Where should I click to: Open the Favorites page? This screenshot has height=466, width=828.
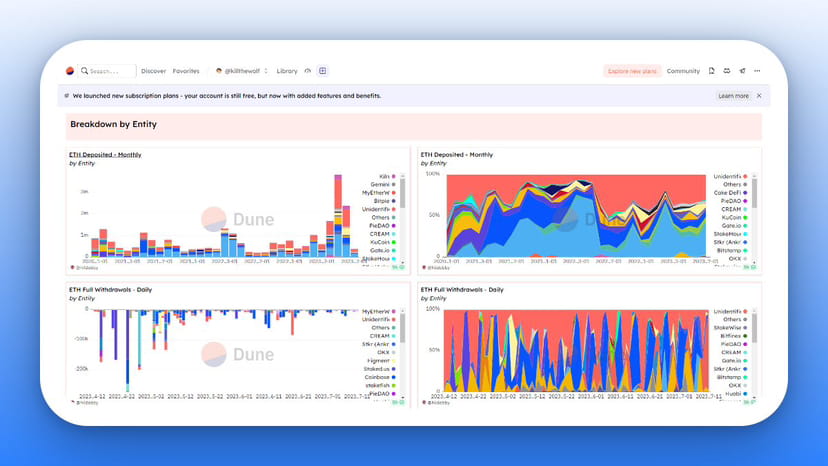click(186, 71)
